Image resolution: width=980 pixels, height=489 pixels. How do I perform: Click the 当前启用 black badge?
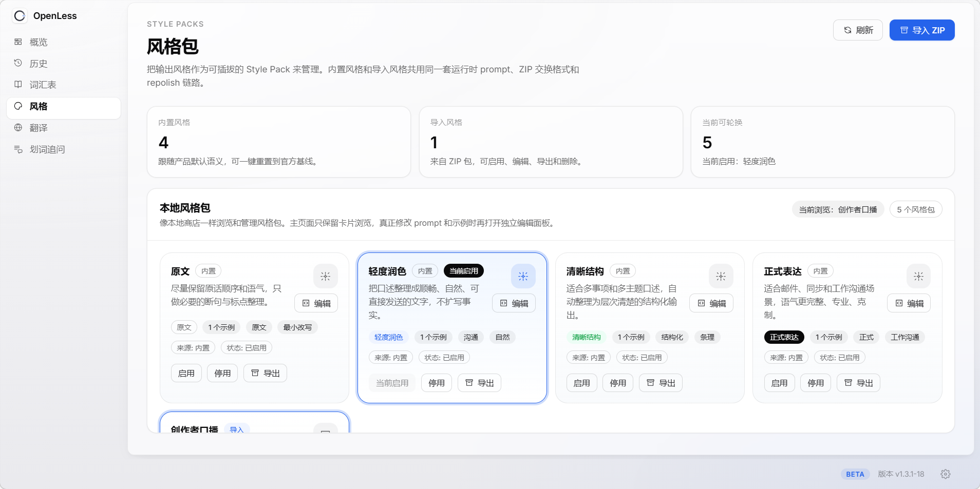464,271
